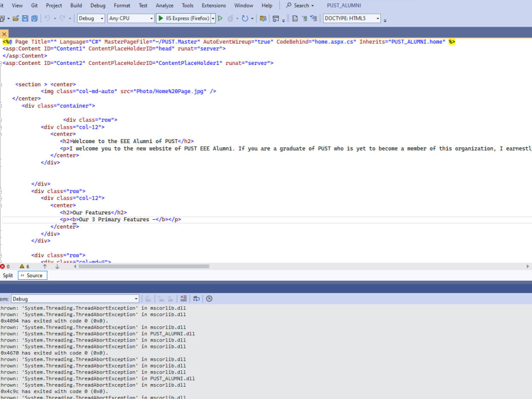Click the PUST_ALUMNI solution name in title bar
This screenshot has height=399, width=532.
click(344, 5)
